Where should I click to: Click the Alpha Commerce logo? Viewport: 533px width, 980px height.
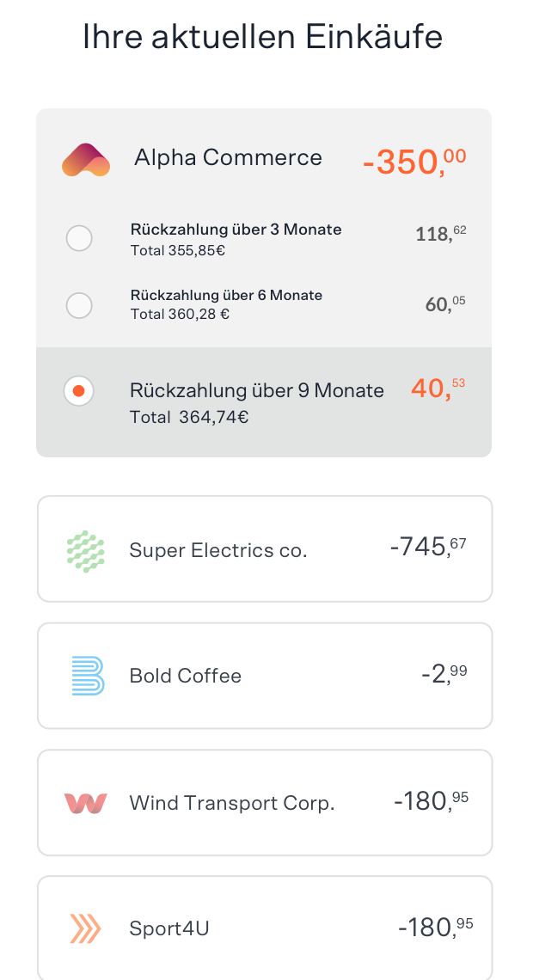tap(84, 159)
